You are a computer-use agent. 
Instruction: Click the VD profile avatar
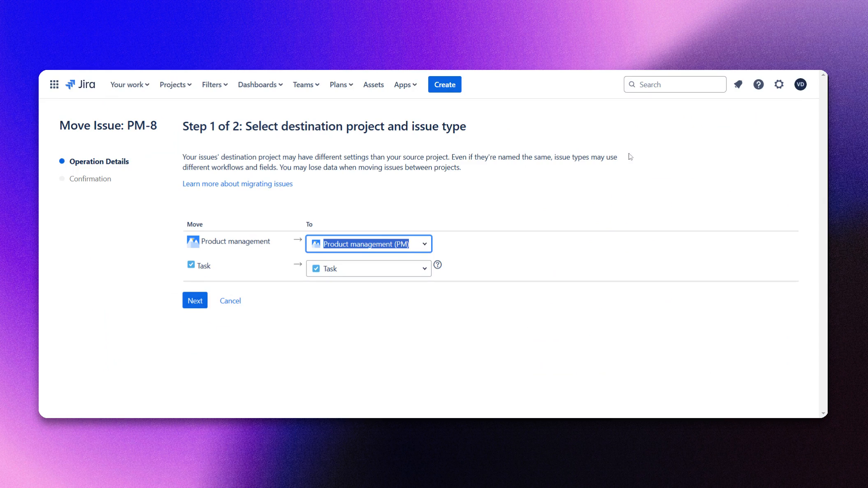click(x=800, y=84)
